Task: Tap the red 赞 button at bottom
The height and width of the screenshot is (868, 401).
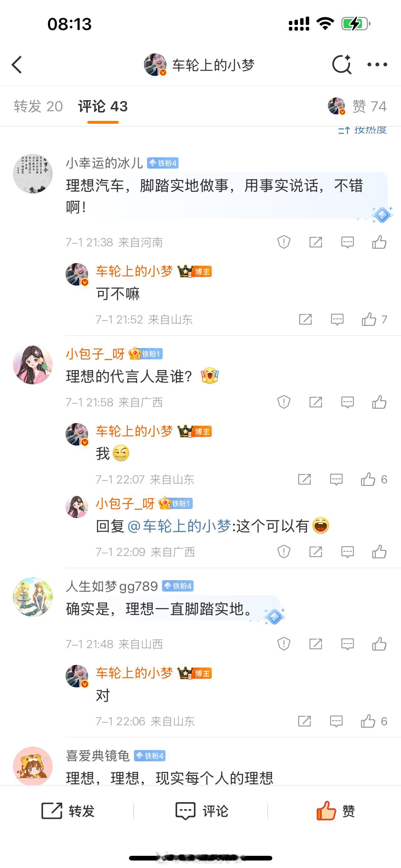Action: click(x=335, y=811)
